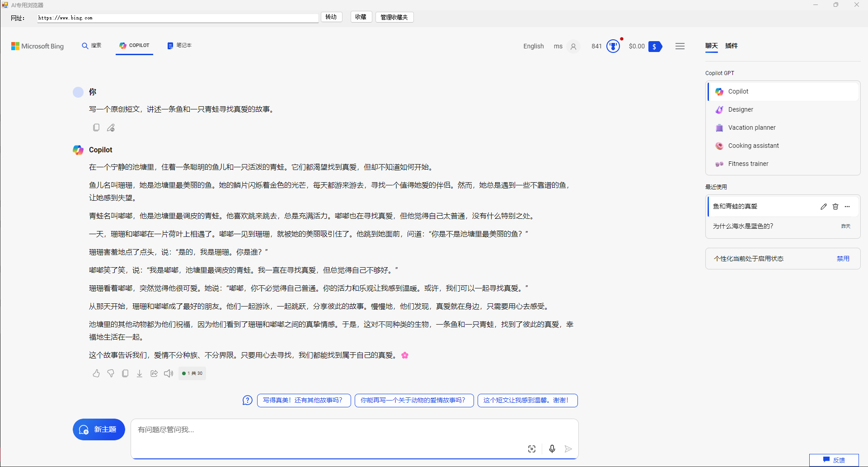Open the ms account profile icon
Viewport: 868px width, 467px height.
click(573, 47)
